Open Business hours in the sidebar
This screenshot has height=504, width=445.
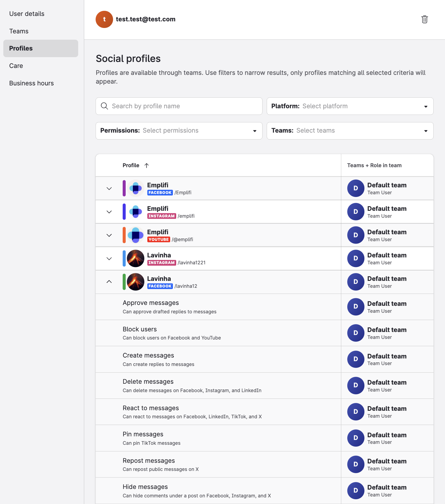coord(41,83)
